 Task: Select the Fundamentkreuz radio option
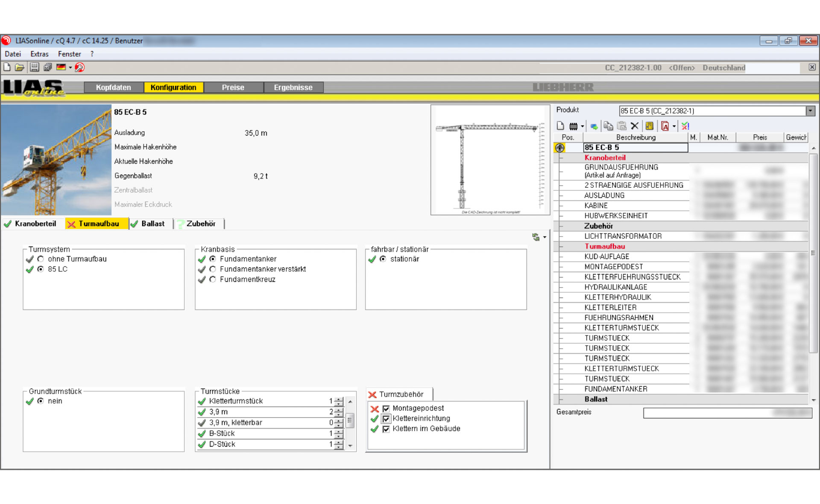tap(213, 280)
